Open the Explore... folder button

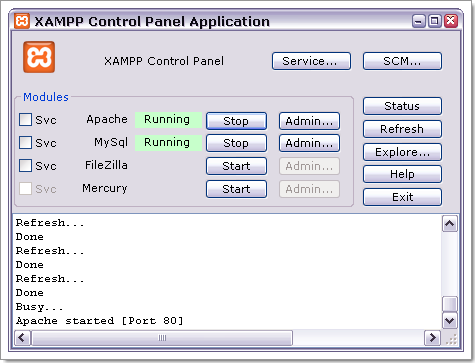402,152
